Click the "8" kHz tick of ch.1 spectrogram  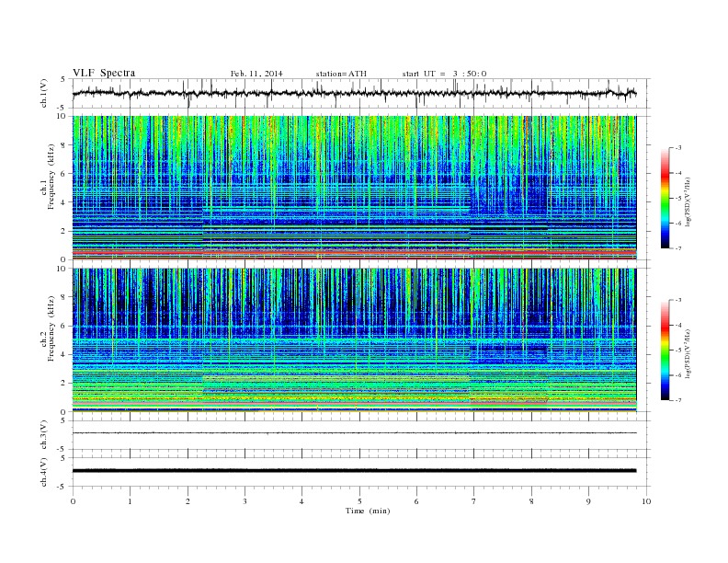click(63, 145)
